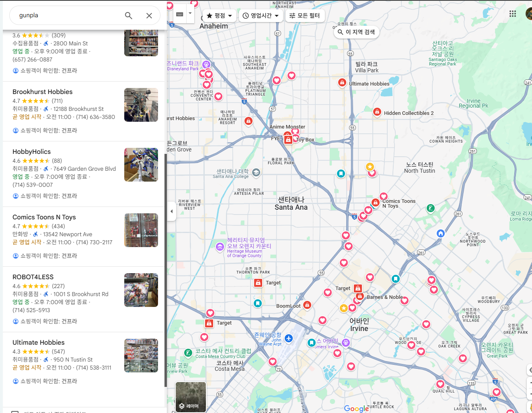Open the Google apps grid icon
Viewport: 532px width, 413px height.
tap(513, 14)
